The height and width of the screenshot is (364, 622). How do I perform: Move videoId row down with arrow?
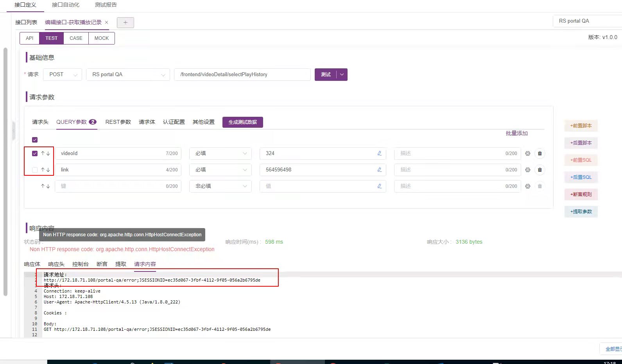click(x=48, y=153)
